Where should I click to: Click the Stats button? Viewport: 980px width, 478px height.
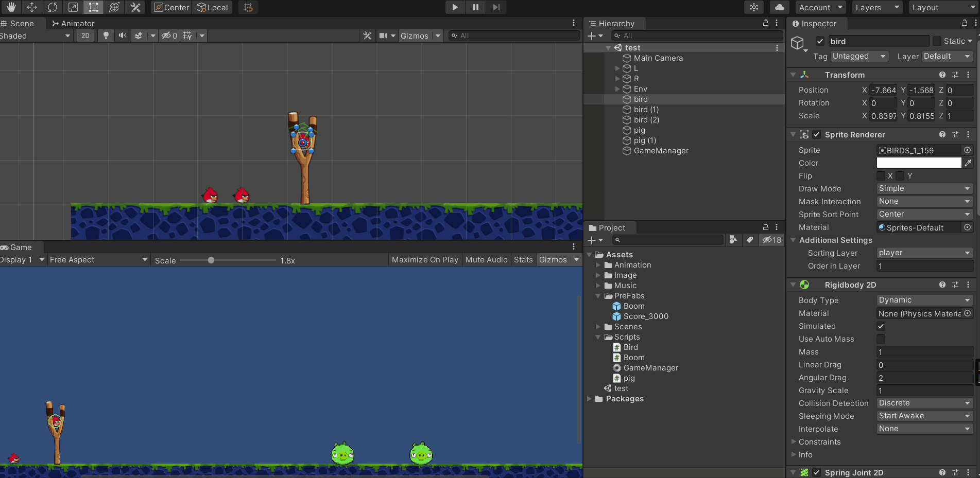pos(523,260)
